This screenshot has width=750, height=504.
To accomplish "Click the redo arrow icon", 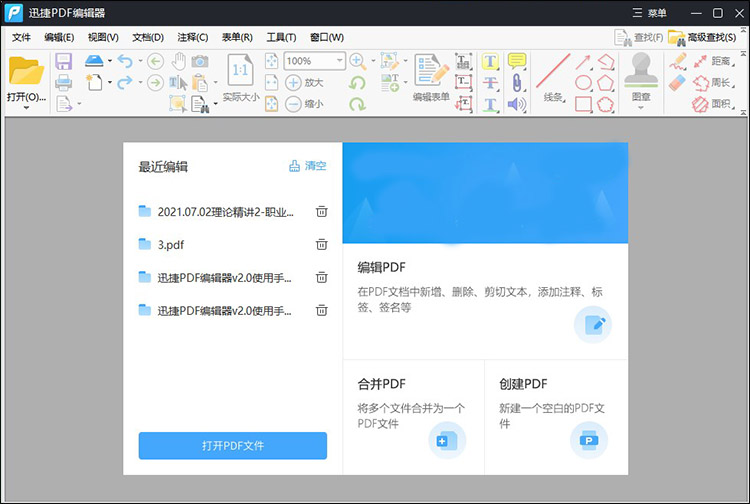I will click(125, 82).
